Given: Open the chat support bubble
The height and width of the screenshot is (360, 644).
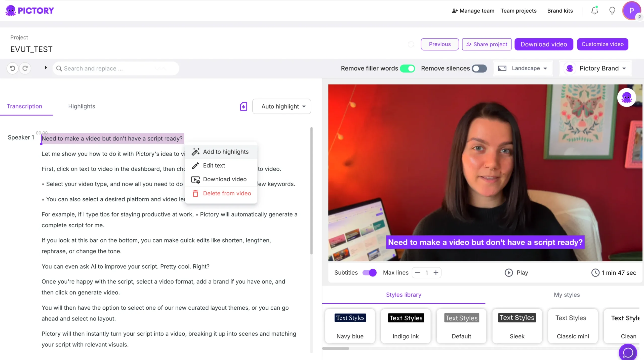Looking at the screenshot, I should tap(628, 352).
